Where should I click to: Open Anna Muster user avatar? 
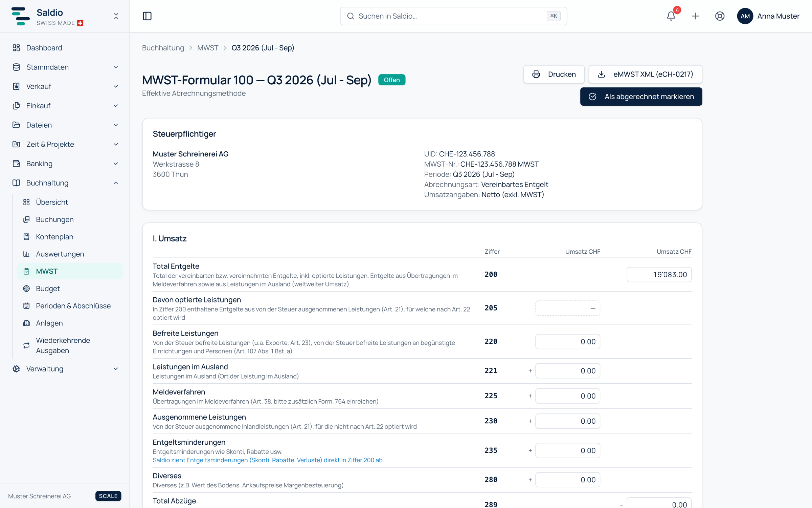click(x=745, y=16)
